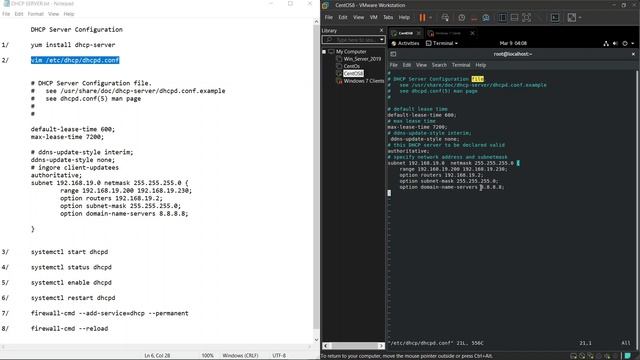Select the CentOs VM in library
640x360 pixels.
(352, 66)
